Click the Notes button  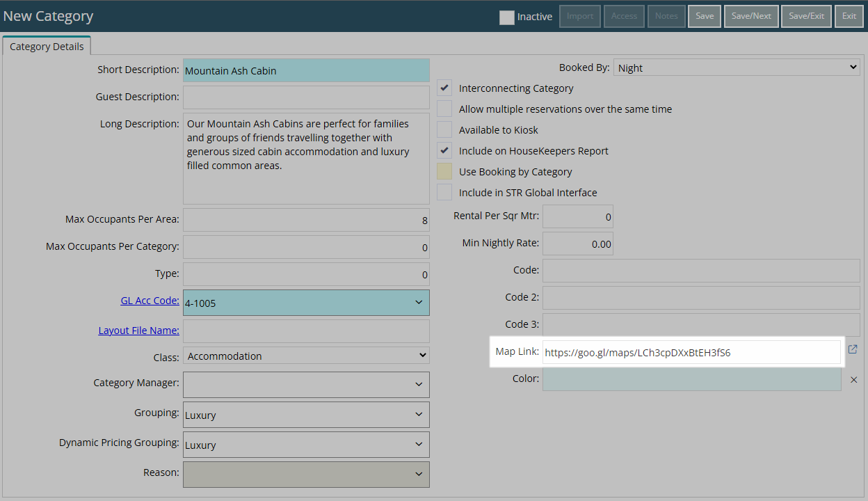coord(666,16)
